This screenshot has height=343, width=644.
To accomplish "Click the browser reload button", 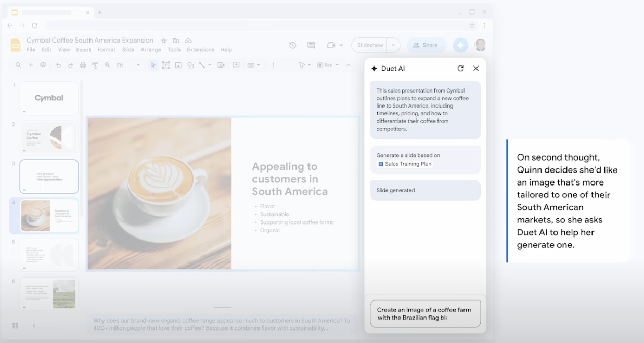I will [x=35, y=25].
